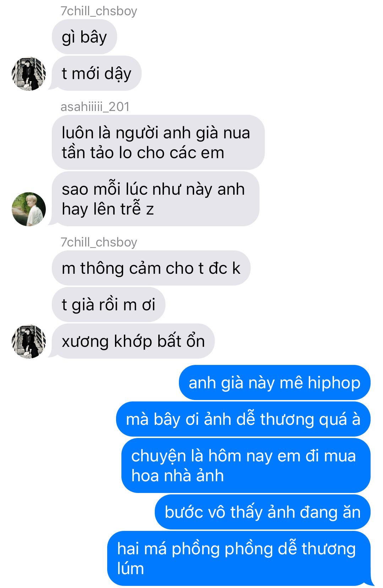Select the 'm thông cảm cho t đc k' bubble

click(151, 268)
